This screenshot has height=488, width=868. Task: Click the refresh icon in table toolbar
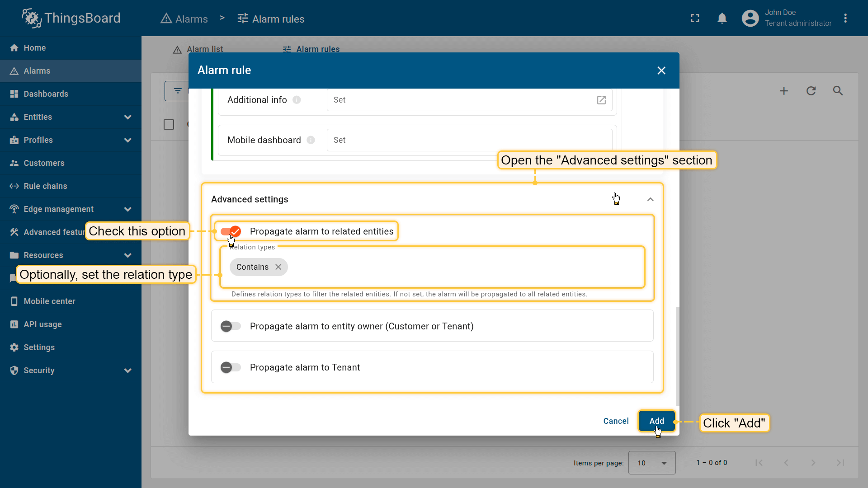[811, 91]
